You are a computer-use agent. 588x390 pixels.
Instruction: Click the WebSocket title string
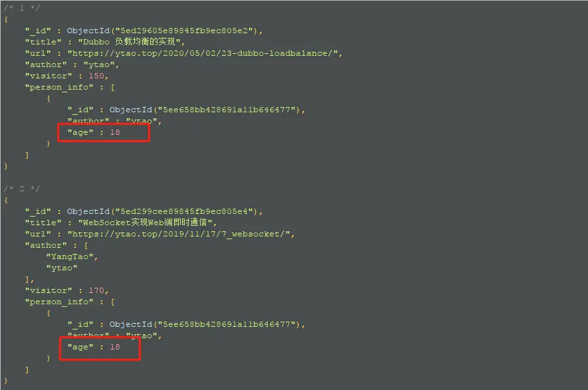[x=145, y=223]
